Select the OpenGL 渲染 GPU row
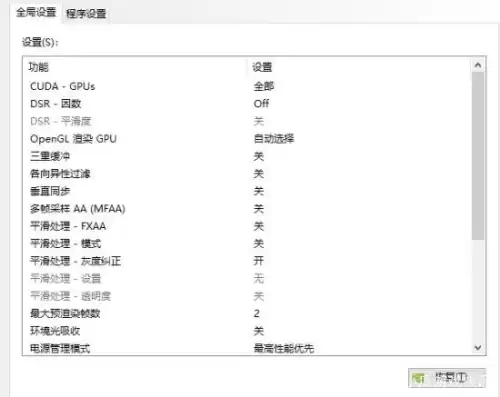Screen dimensions: 500x397 (247, 139)
